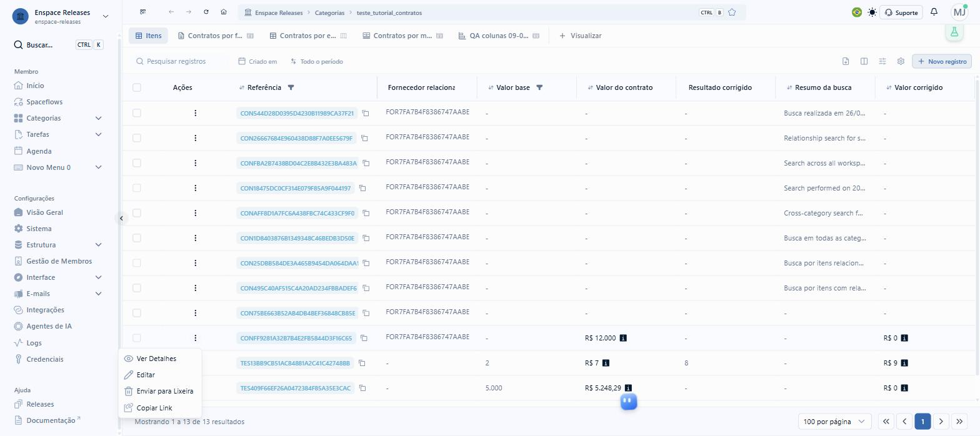Switch to the Itens tab
Viewport: 980px width, 436px height.
pyautogui.click(x=149, y=36)
